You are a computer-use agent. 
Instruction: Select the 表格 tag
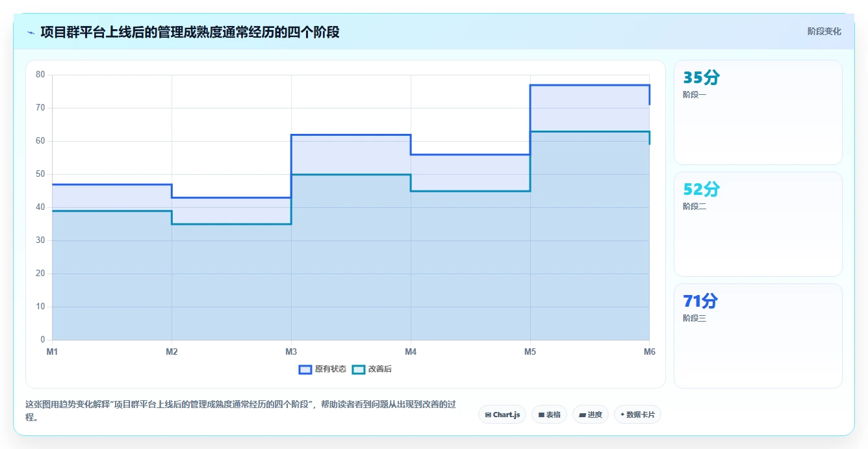[549, 415]
